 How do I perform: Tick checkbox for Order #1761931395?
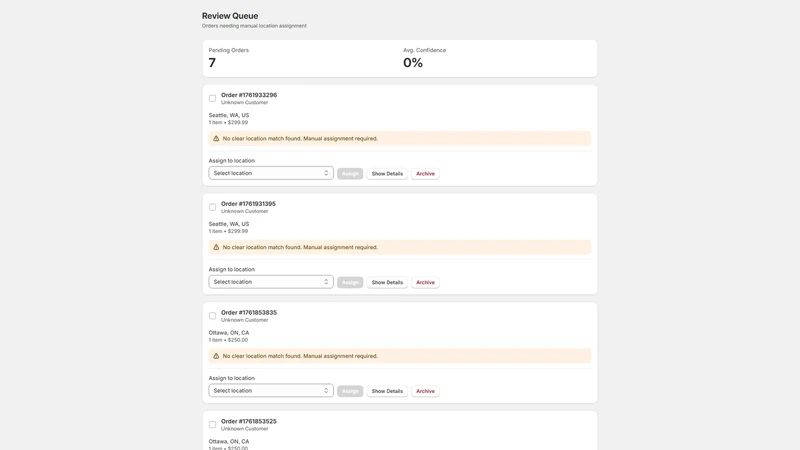pyautogui.click(x=212, y=207)
